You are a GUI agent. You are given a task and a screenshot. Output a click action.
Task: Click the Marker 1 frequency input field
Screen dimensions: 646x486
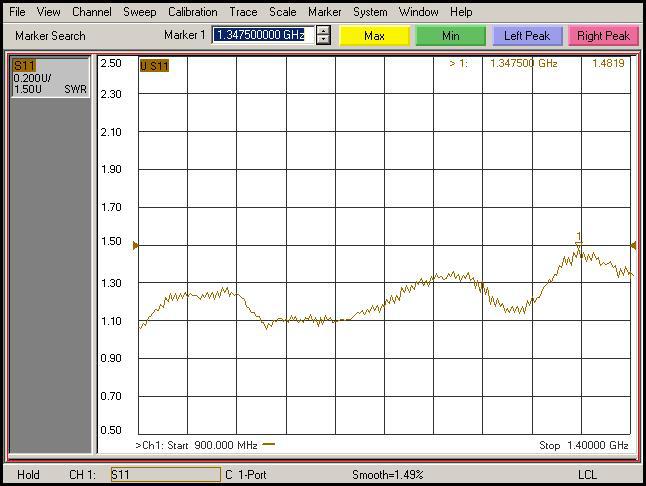[263, 35]
